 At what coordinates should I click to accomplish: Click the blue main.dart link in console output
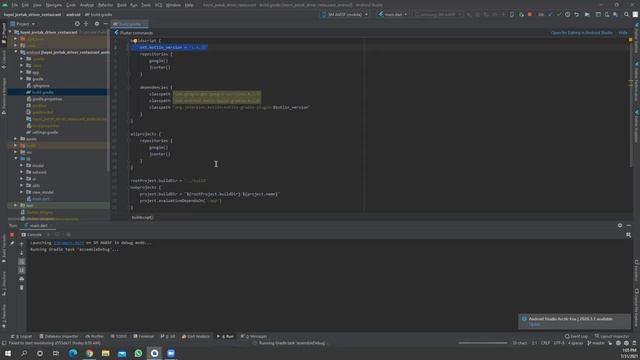point(69,242)
